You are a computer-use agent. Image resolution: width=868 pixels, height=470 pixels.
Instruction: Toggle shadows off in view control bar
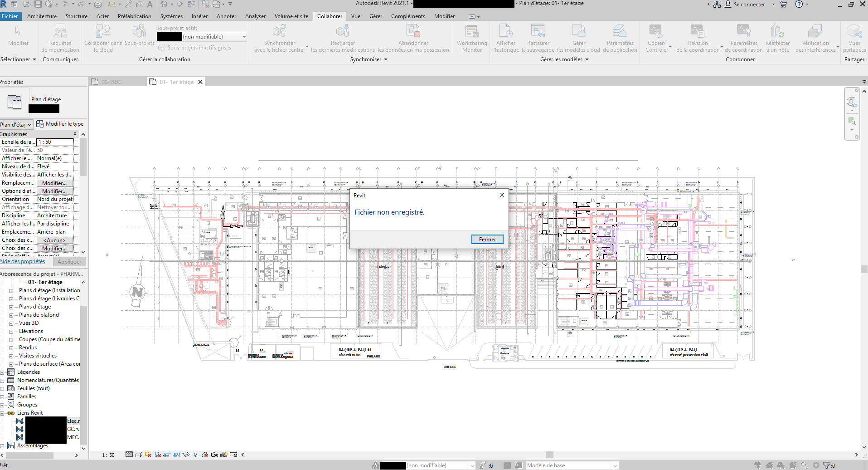147,455
